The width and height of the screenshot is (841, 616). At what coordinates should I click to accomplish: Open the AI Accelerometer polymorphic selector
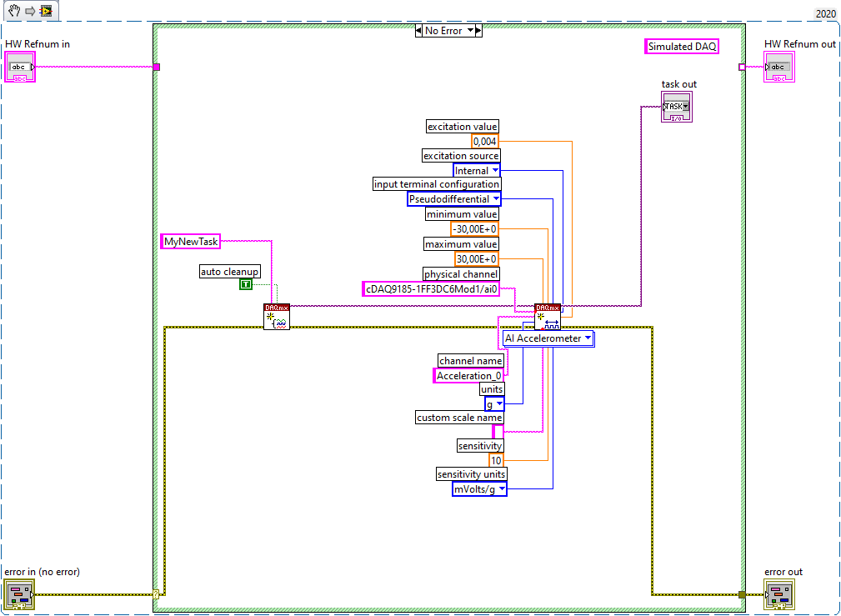click(x=548, y=338)
